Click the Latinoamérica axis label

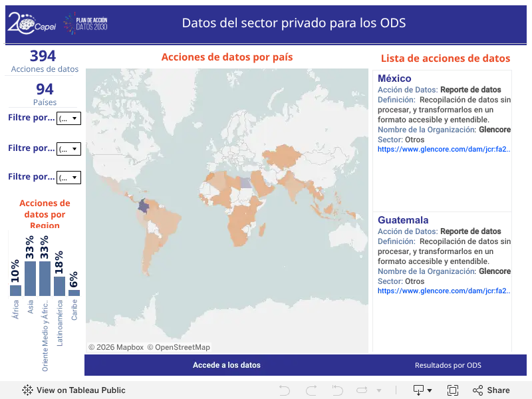click(x=59, y=323)
